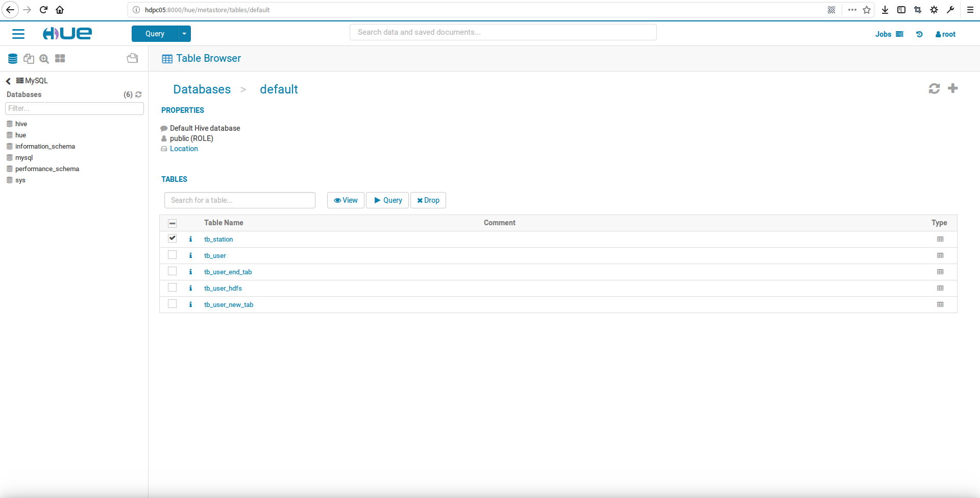The image size is (980, 498).
Task: Open the root user menu
Action: [945, 34]
